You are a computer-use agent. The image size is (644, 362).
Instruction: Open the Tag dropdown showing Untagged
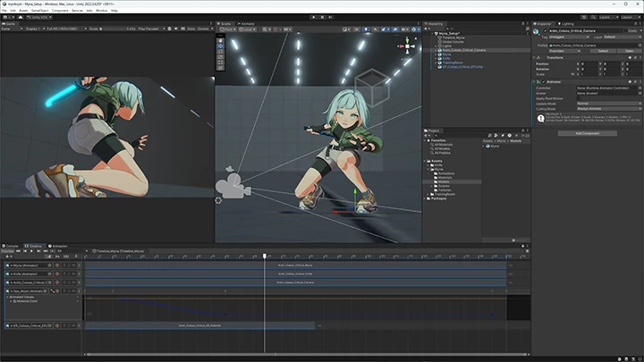click(569, 37)
